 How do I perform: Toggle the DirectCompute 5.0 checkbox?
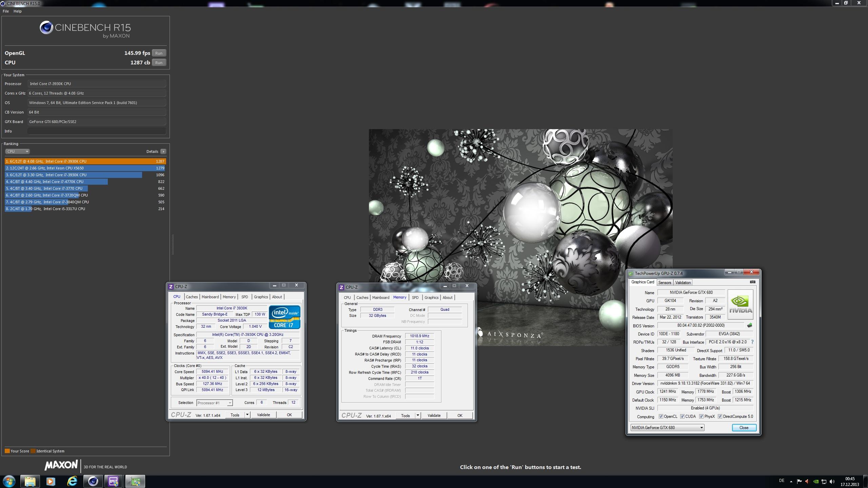[x=720, y=416]
